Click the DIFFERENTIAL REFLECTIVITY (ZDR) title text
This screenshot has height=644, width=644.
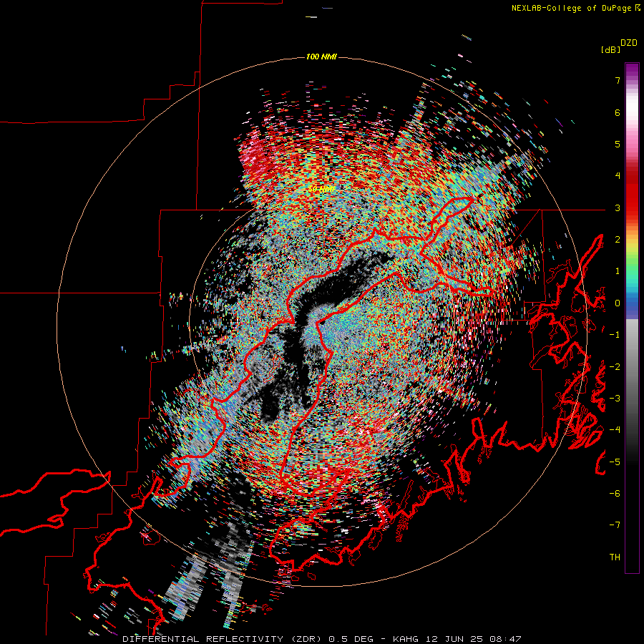coord(223,639)
